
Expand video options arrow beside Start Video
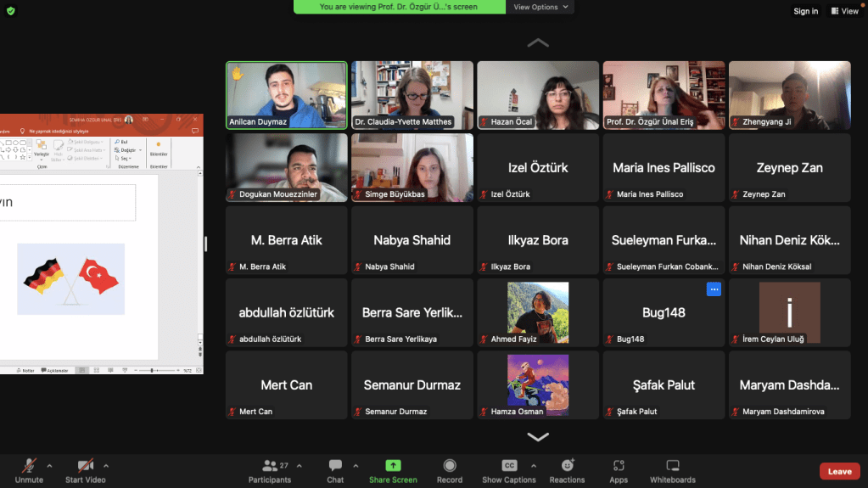tap(106, 465)
